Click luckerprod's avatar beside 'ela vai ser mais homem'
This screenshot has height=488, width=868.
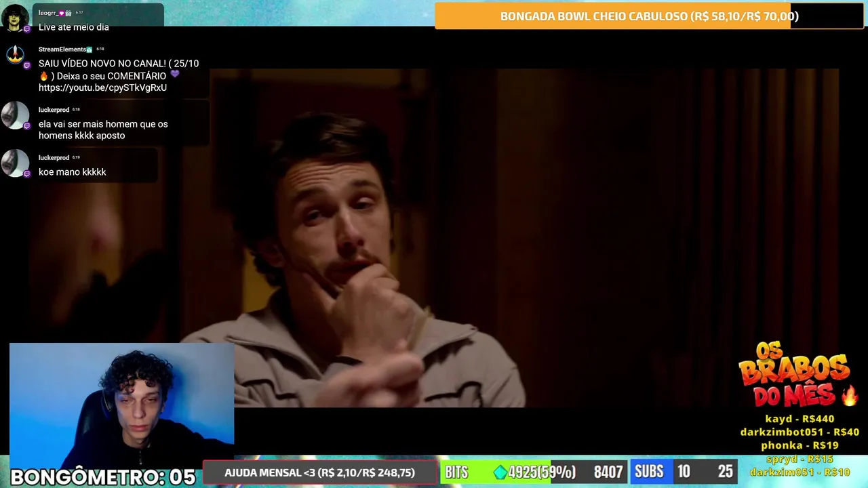pos(14,115)
